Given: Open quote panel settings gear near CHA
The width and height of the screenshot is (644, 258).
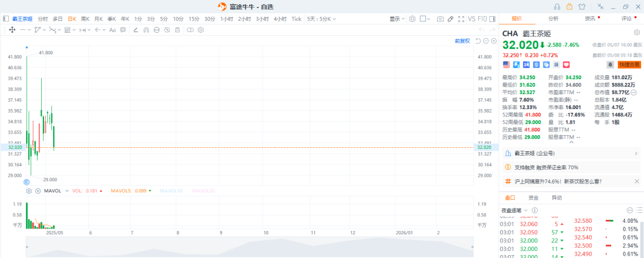Looking at the screenshot, I should (636, 33).
